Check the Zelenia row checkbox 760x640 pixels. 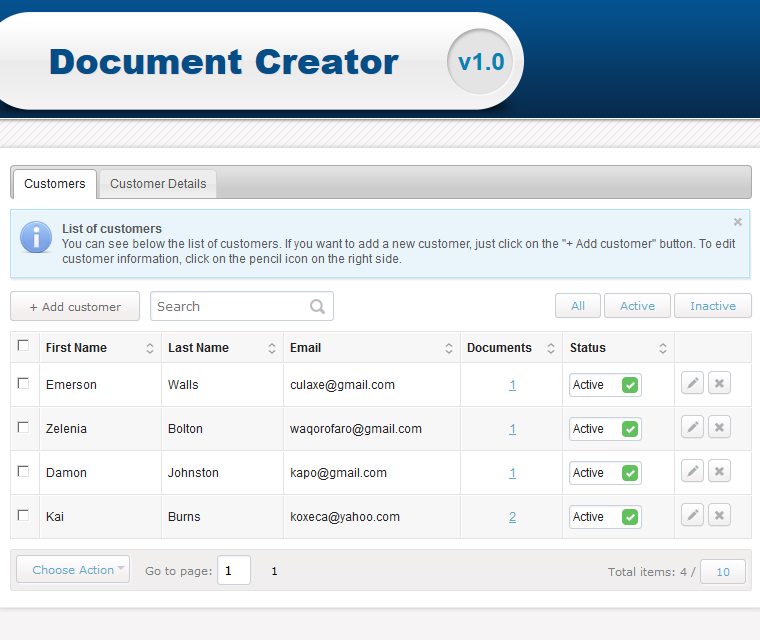(x=23, y=427)
